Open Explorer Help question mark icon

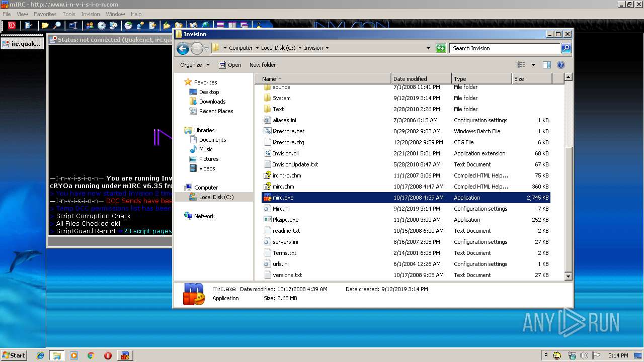pos(561,65)
